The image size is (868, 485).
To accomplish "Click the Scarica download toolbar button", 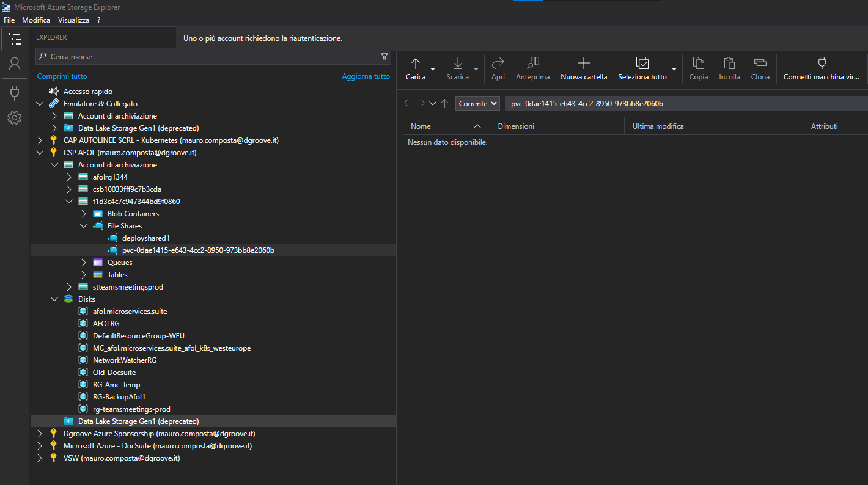I will pos(457,68).
